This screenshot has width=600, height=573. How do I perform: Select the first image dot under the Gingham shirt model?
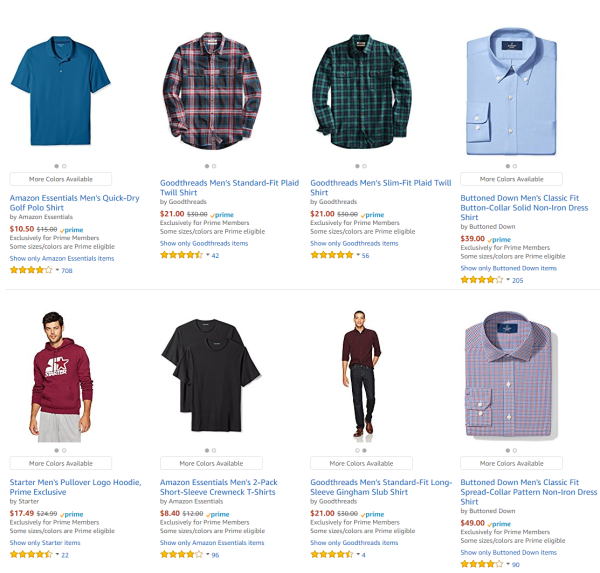click(x=357, y=451)
